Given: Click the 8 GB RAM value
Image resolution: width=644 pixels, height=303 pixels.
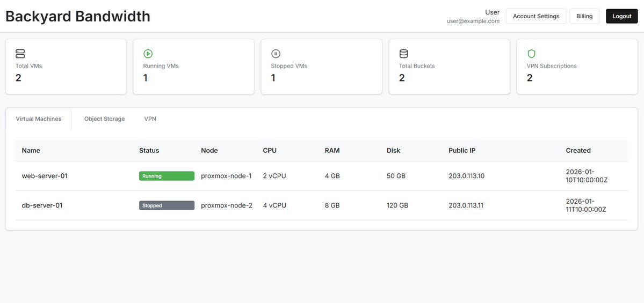Looking at the screenshot, I should [332, 205].
